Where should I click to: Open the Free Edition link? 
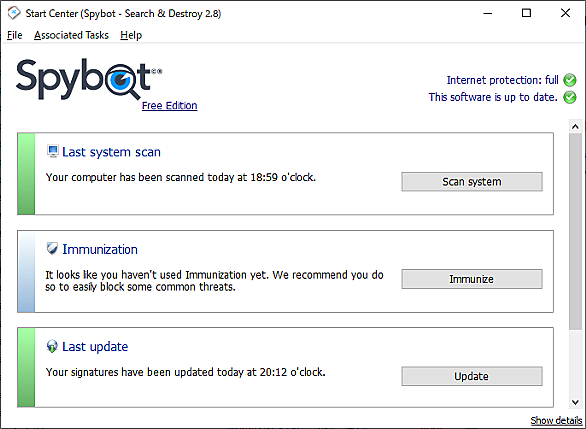[x=170, y=106]
